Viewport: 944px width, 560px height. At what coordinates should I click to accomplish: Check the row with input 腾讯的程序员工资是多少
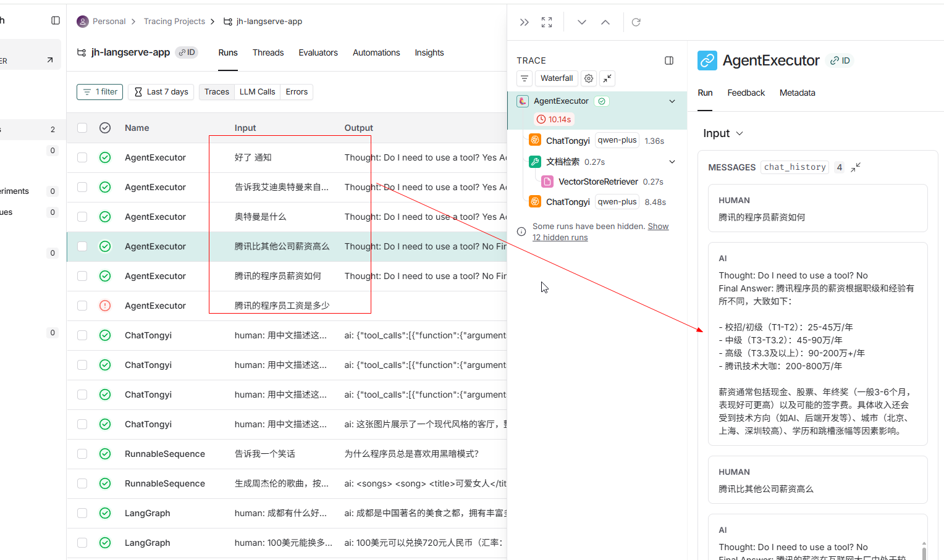coord(82,306)
